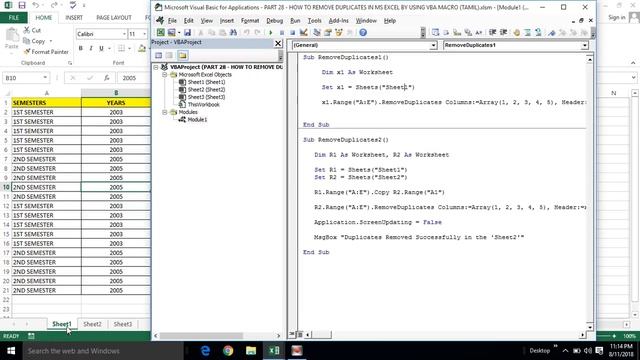Click the Break pause icon in VBA toolbar
The height and width of the screenshot is (360, 640).
[x=282, y=33]
